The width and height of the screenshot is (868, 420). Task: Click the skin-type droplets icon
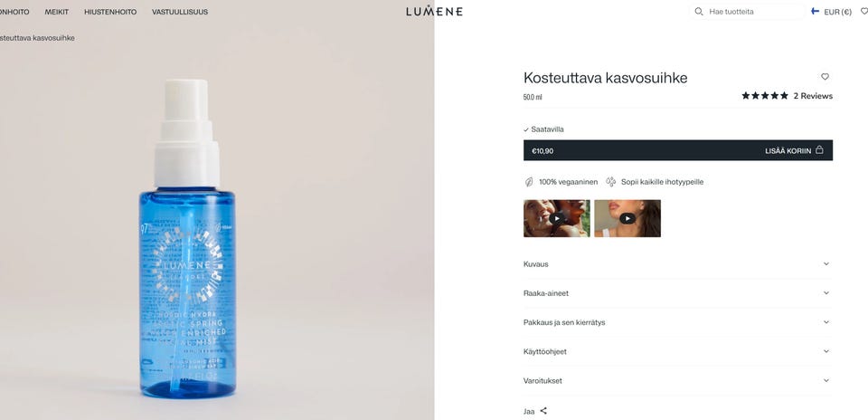[610, 182]
